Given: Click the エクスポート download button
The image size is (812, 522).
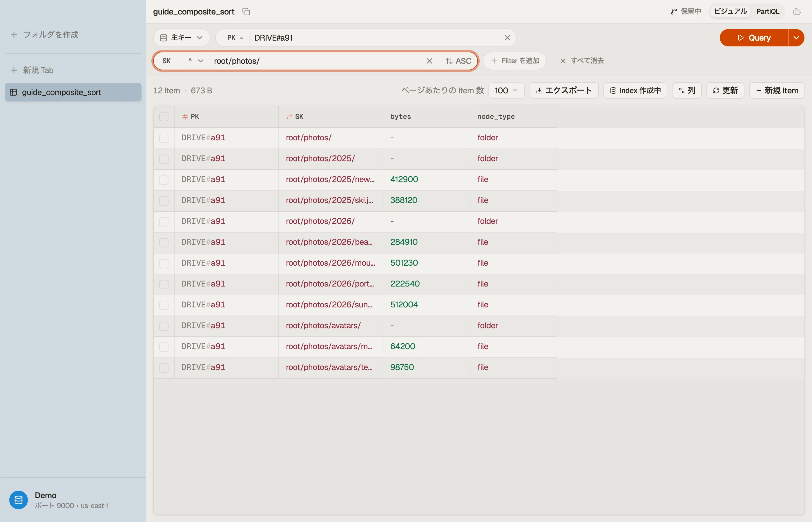Looking at the screenshot, I should (x=564, y=90).
